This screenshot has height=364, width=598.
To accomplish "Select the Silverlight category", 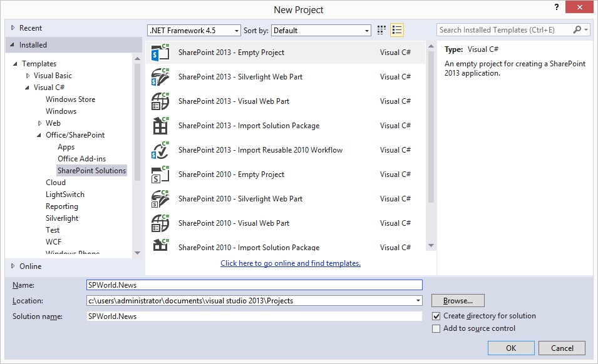I will pos(62,218).
